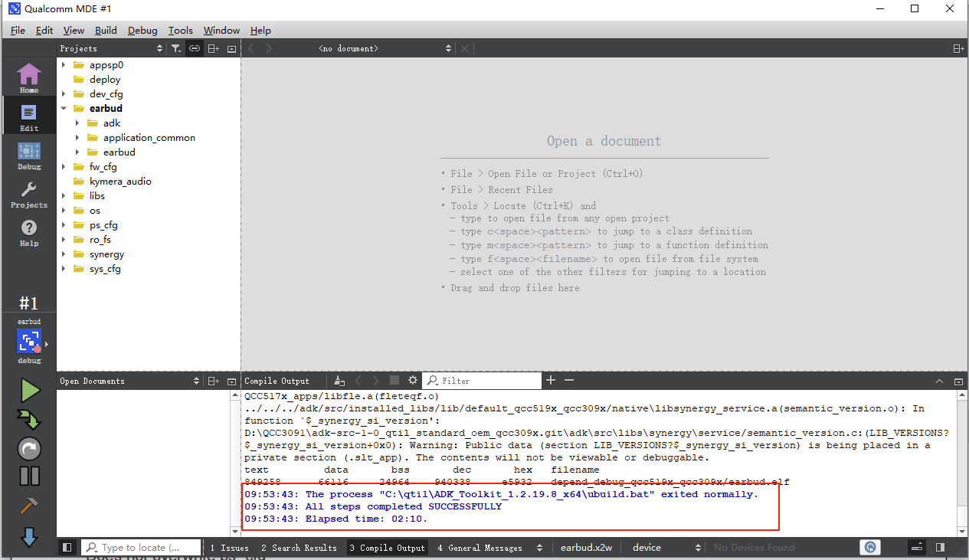Collapse the output pane with the caret icon
This screenshot has width=969, height=560.
pyautogui.click(x=940, y=381)
